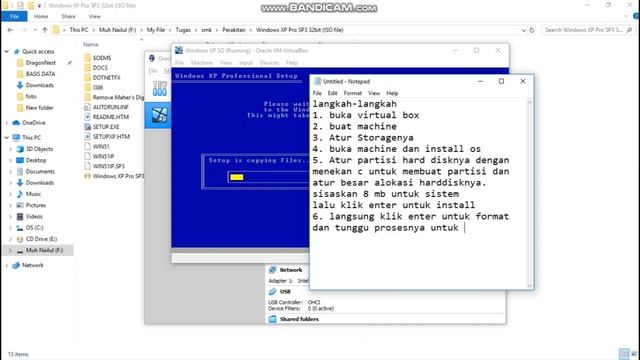Open foto quick access folder
The image size is (640, 360).
click(31, 96)
